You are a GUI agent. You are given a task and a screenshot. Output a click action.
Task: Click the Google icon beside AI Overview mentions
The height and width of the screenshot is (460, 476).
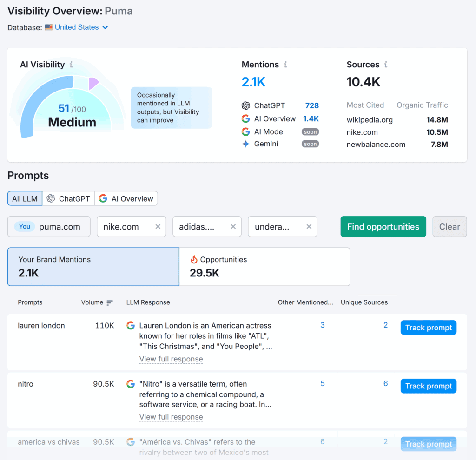coord(245,118)
